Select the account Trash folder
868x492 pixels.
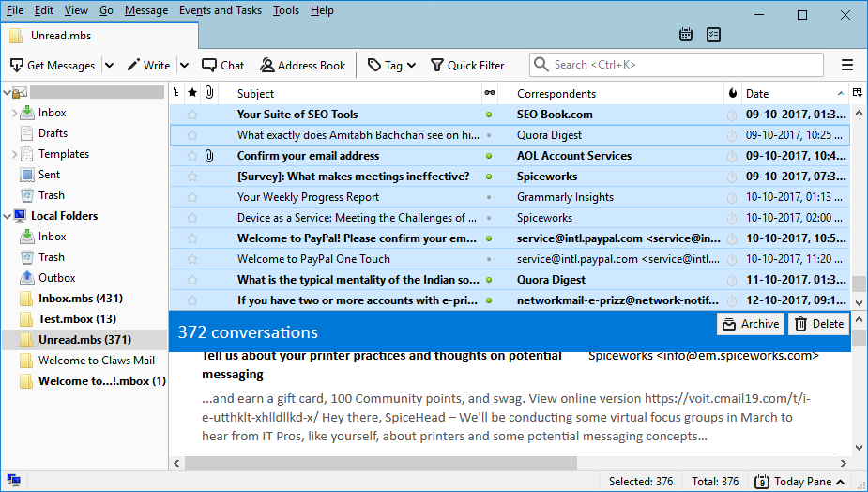click(x=51, y=195)
